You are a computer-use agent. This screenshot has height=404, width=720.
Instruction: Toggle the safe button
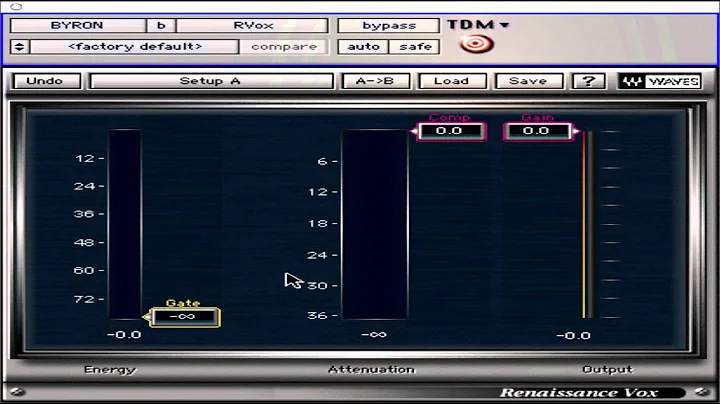point(414,46)
